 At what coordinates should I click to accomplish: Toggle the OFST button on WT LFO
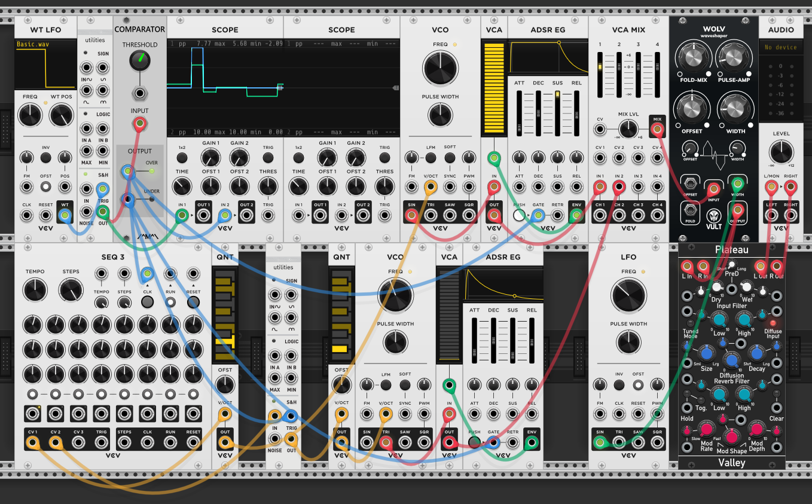[45, 187]
